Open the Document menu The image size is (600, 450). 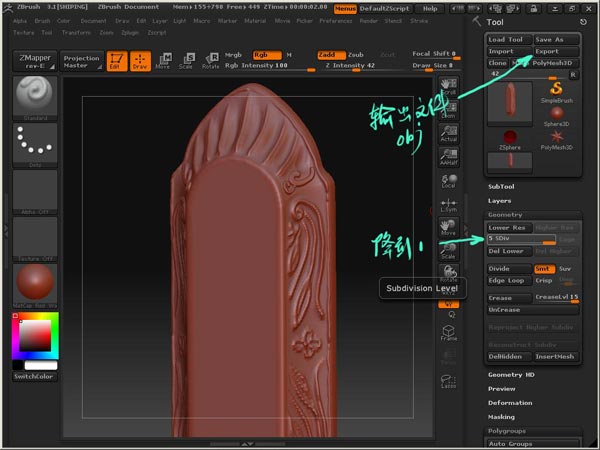pyautogui.click(x=93, y=21)
